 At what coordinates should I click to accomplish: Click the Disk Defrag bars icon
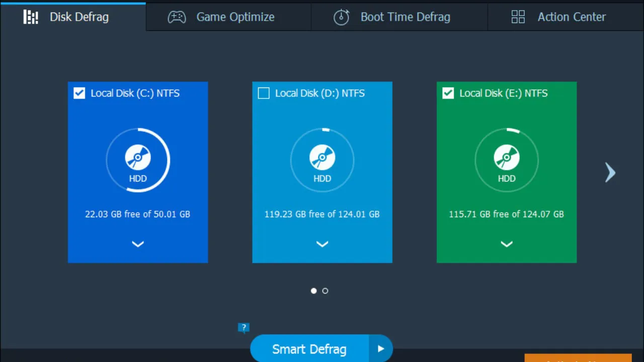[x=31, y=17]
